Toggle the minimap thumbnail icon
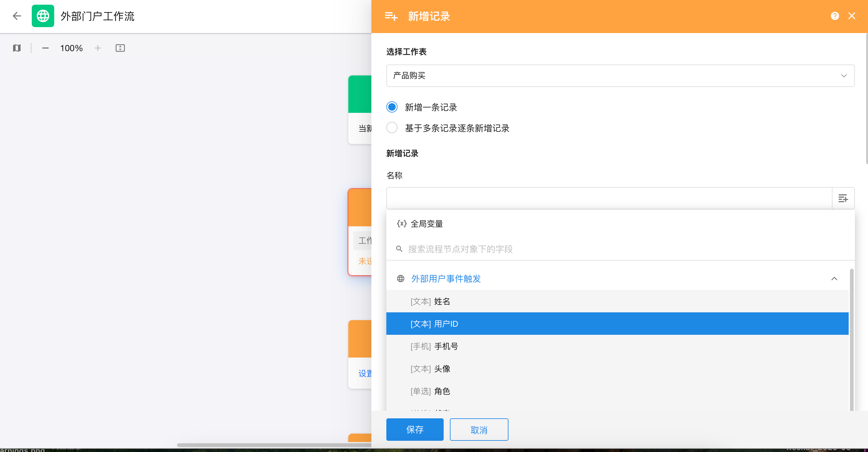The height and width of the screenshot is (452, 868). [17, 48]
